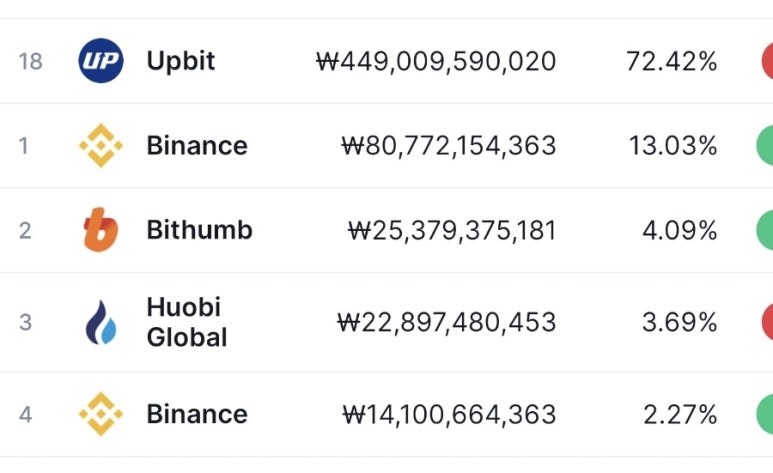Open the Bithumb exchange name link

click(x=200, y=230)
